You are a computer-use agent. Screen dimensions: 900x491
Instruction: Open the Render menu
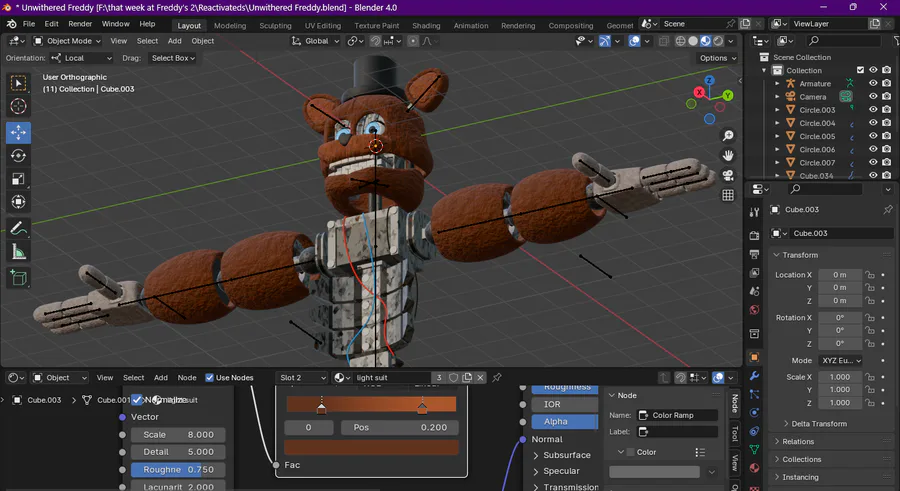click(x=80, y=24)
